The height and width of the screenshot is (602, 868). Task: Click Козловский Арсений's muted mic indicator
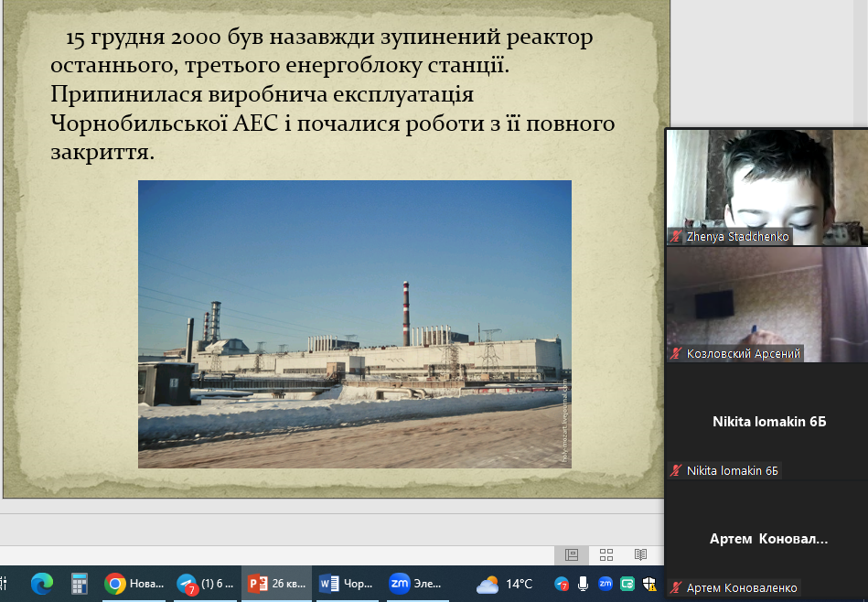coord(675,353)
